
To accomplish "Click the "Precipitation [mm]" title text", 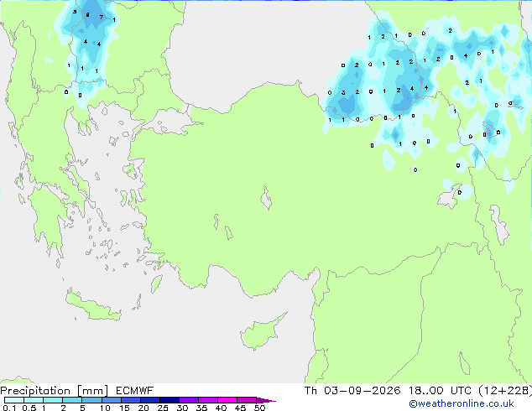I will (54, 391).
